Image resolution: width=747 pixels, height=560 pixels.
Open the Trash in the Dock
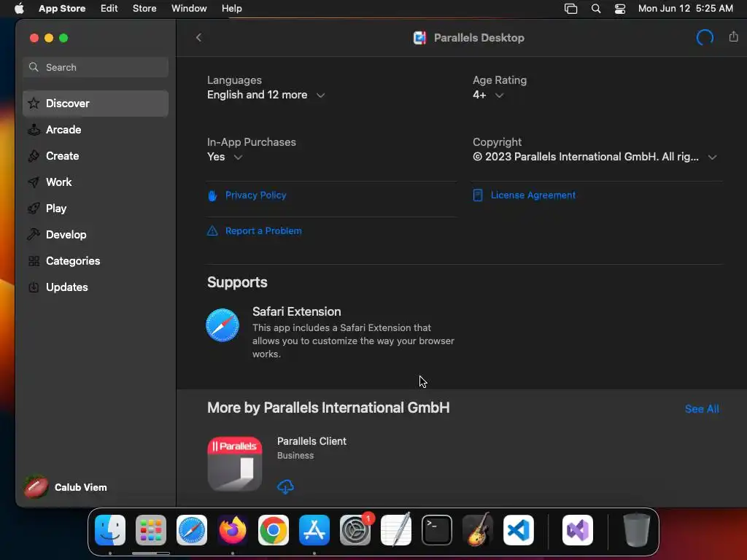point(637,530)
